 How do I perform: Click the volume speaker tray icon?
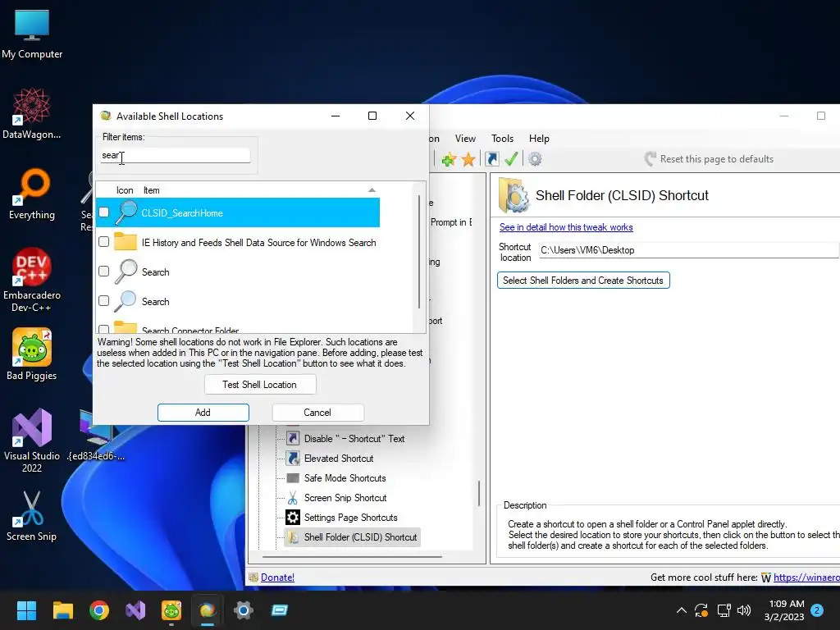[x=743, y=610]
